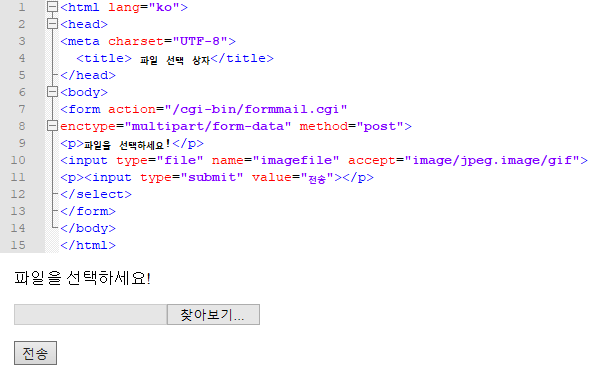This screenshot has width=595, height=374.
Task: Click line number 3 in the gutter
Action: click(22, 41)
